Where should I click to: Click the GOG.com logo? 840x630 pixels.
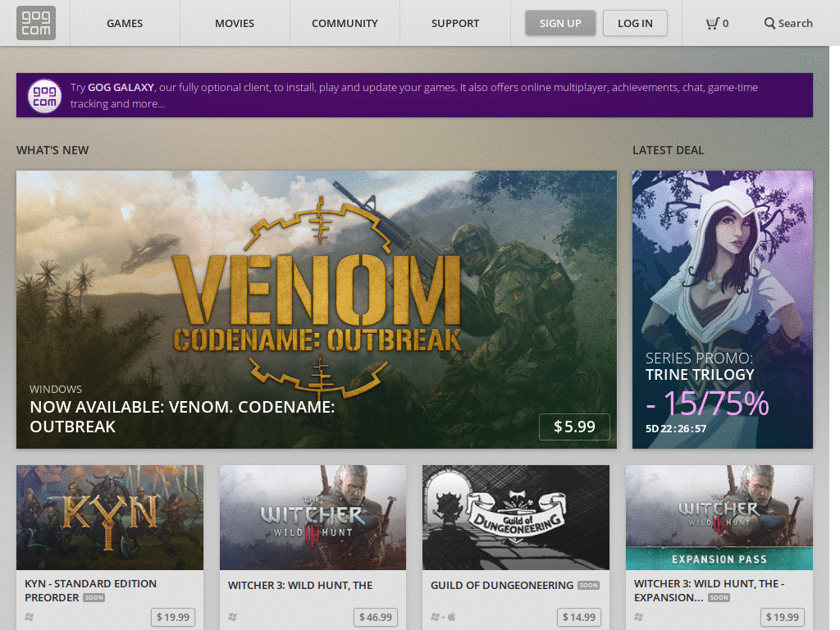(34, 23)
